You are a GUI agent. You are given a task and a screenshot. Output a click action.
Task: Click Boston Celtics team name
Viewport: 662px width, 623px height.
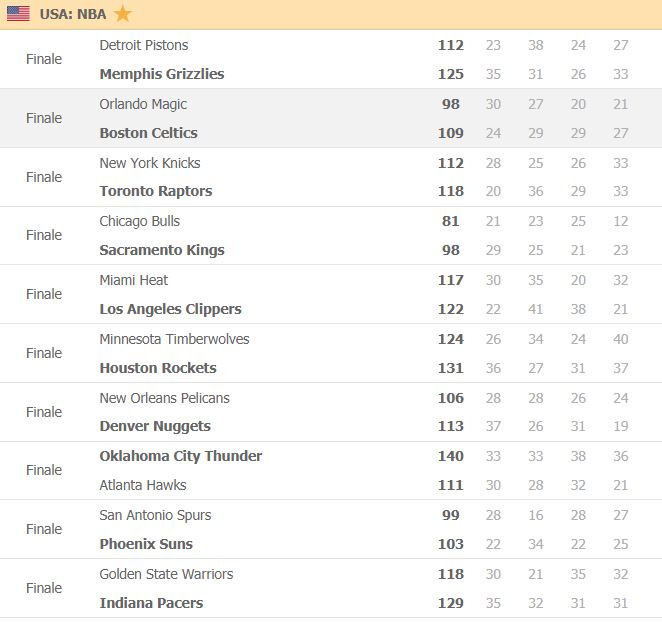(148, 133)
